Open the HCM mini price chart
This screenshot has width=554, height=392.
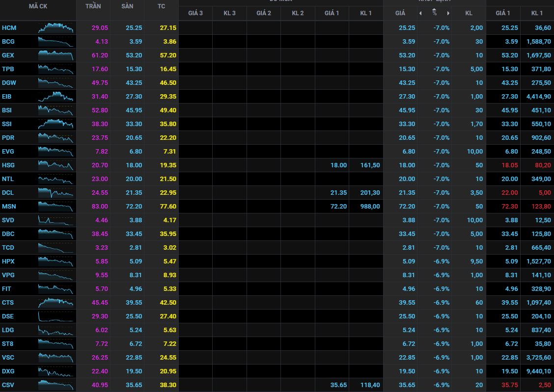[x=56, y=28]
